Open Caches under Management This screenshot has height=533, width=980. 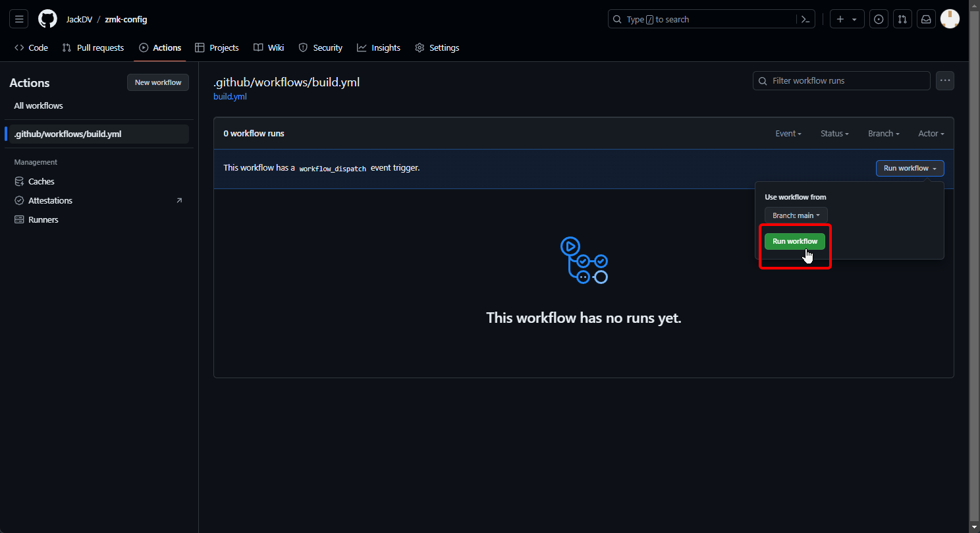(x=41, y=181)
